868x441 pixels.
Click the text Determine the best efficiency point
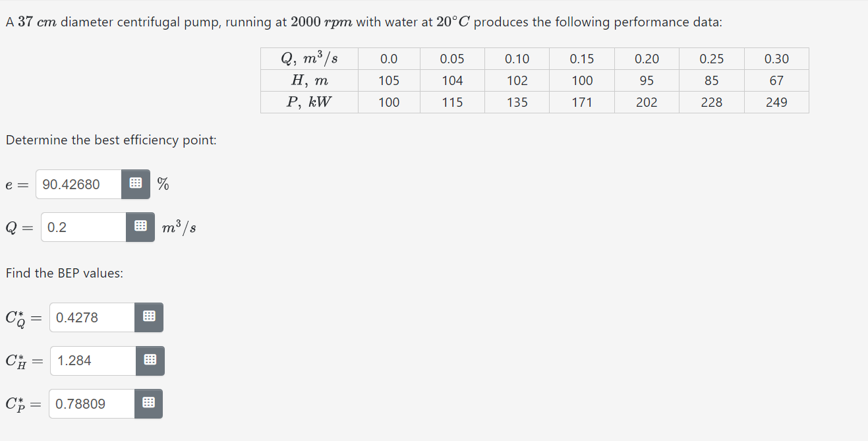tap(111, 140)
